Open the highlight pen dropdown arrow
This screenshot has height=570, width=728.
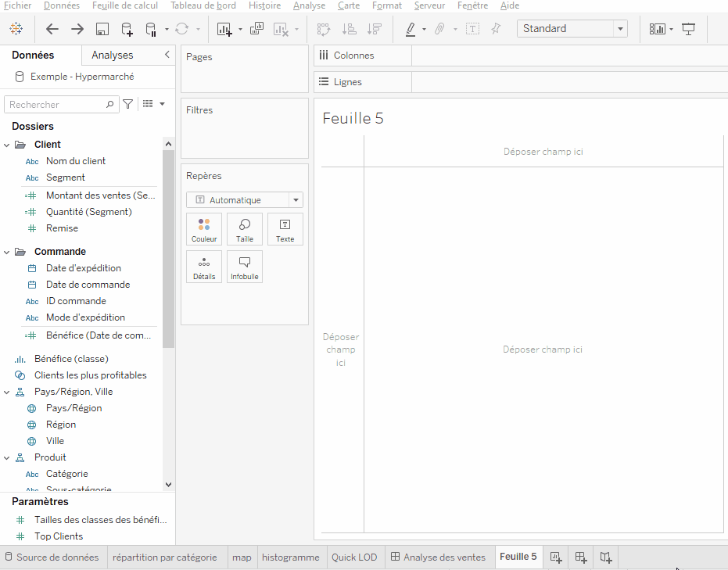(424, 29)
